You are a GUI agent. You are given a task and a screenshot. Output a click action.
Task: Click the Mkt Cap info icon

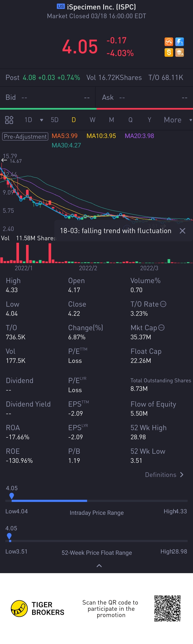click(x=162, y=328)
